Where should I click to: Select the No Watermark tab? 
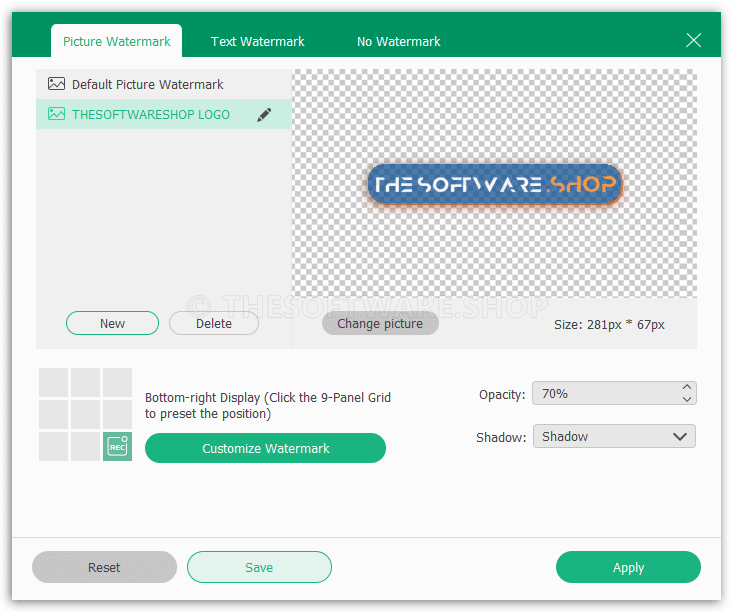[x=398, y=42]
